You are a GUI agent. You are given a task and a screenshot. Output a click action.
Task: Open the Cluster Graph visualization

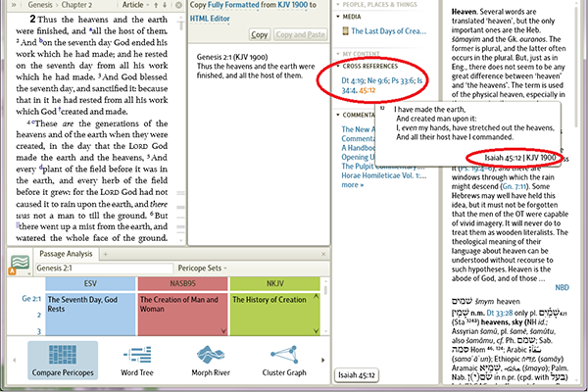(284, 360)
